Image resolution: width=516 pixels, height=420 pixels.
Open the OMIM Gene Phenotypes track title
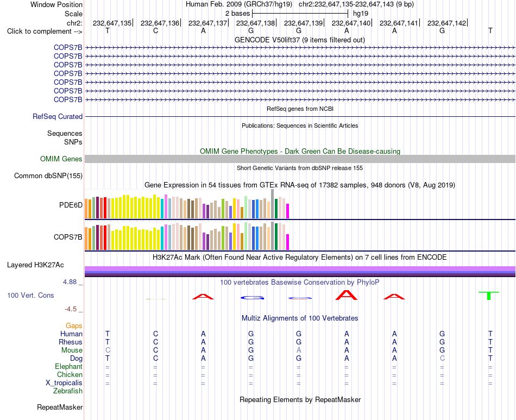pos(300,152)
